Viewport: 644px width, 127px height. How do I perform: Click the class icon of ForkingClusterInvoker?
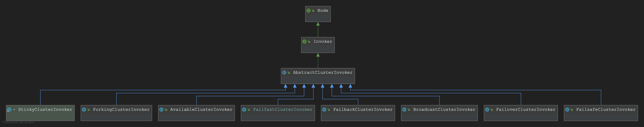pos(84,110)
